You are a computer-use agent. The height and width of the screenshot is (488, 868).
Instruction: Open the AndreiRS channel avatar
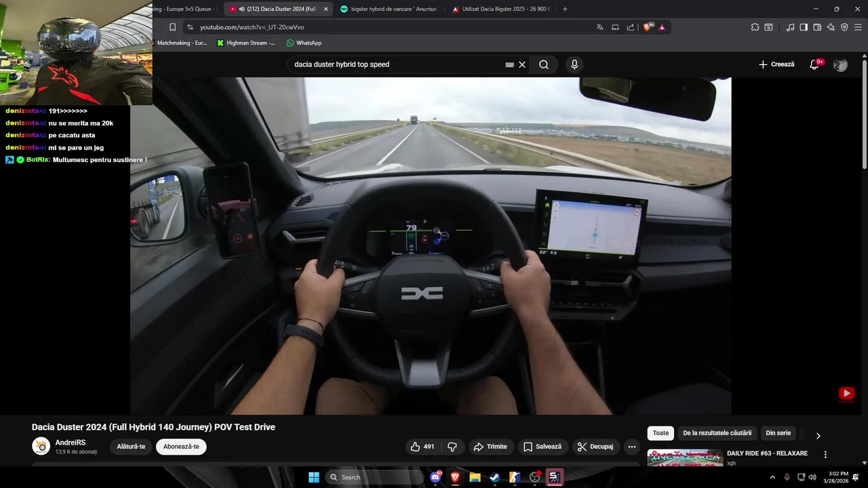click(41, 446)
